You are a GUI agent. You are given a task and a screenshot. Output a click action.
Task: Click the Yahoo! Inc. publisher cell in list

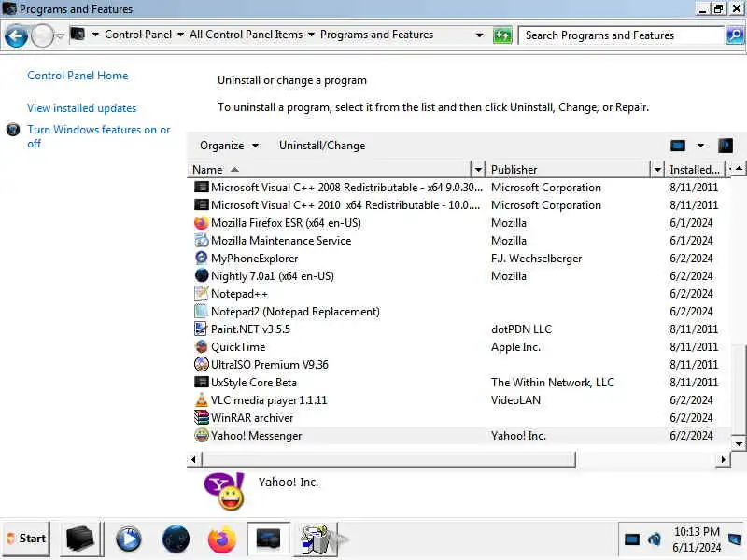pos(518,436)
